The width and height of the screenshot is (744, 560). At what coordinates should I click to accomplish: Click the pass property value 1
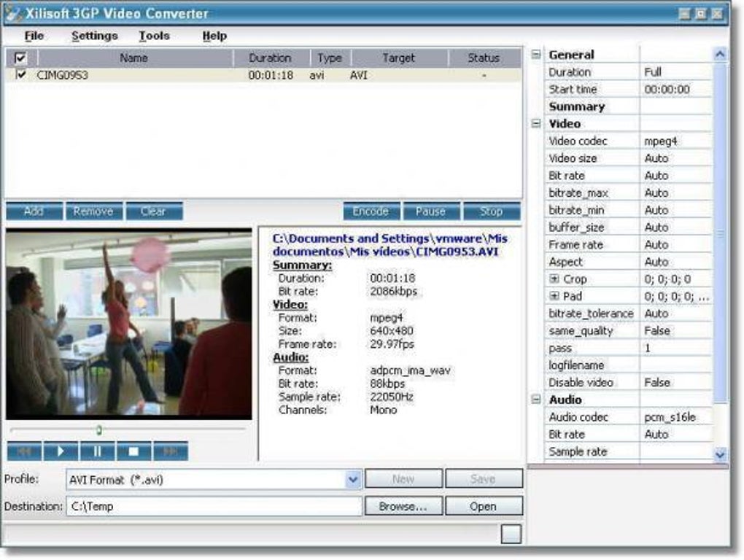coord(675,348)
